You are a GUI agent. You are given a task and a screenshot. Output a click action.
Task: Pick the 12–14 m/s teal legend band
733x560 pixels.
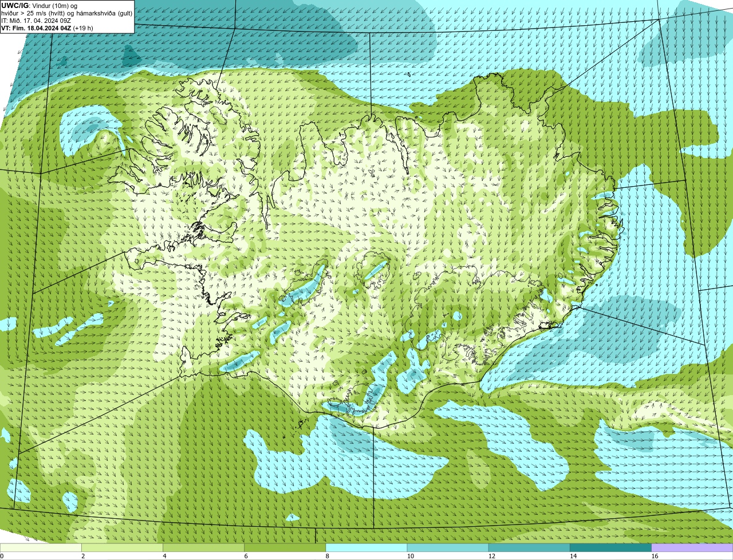[529, 547]
